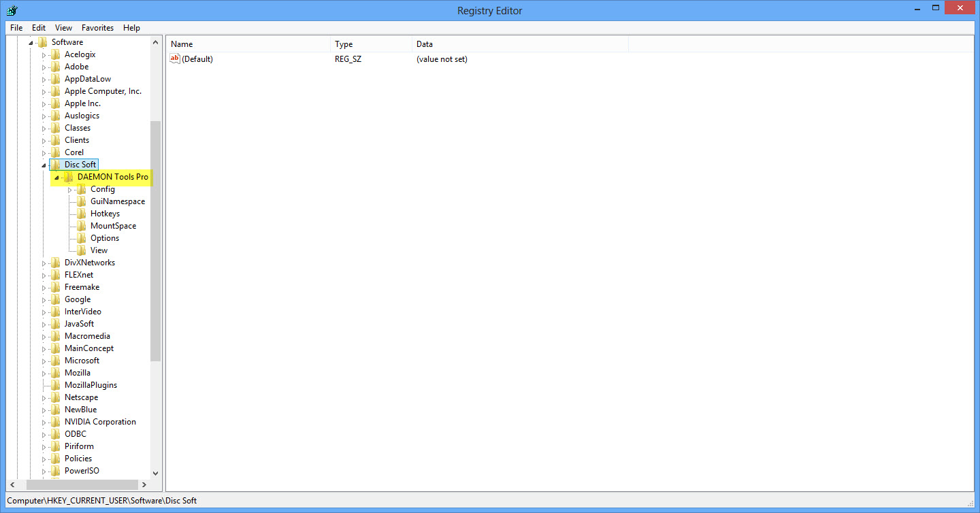This screenshot has width=980, height=513.
Task: Collapse the DAEMON Tools Pro node
Action: pyautogui.click(x=57, y=178)
